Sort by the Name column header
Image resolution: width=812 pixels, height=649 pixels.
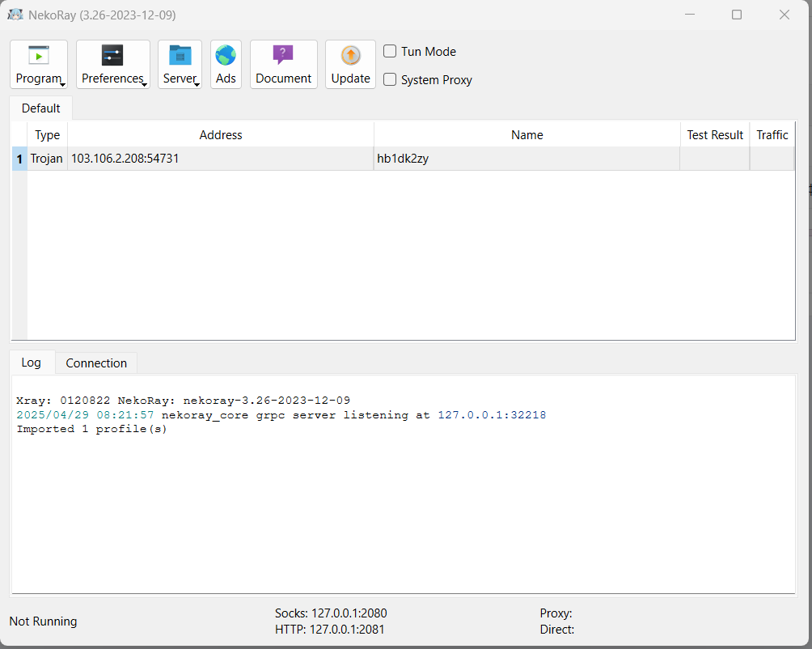point(527,135)
